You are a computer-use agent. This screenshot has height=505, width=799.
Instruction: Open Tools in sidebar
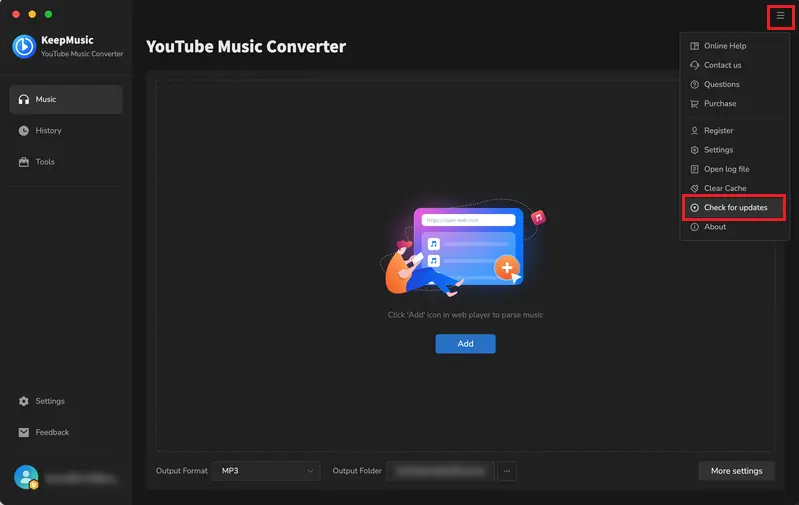click(66, 162)
